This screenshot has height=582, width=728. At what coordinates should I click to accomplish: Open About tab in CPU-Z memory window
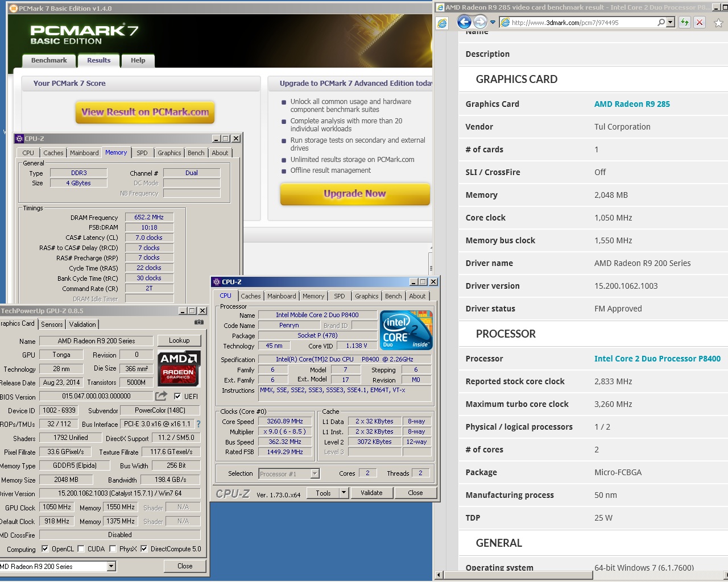click(x=220, y=153)
